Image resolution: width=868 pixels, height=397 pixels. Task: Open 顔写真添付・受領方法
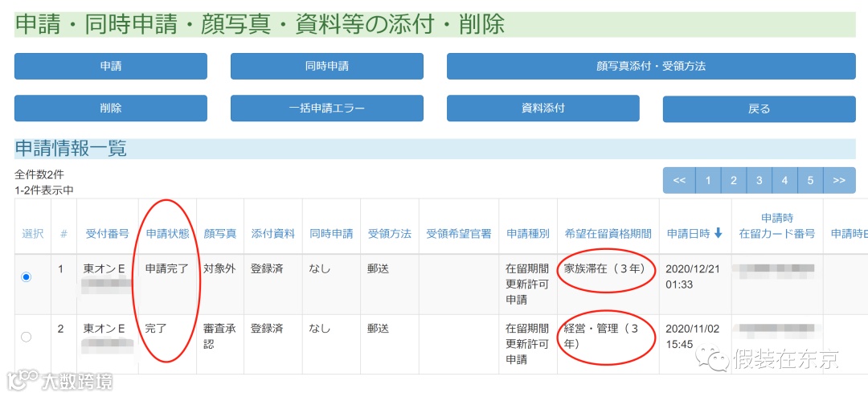[651, 67]
